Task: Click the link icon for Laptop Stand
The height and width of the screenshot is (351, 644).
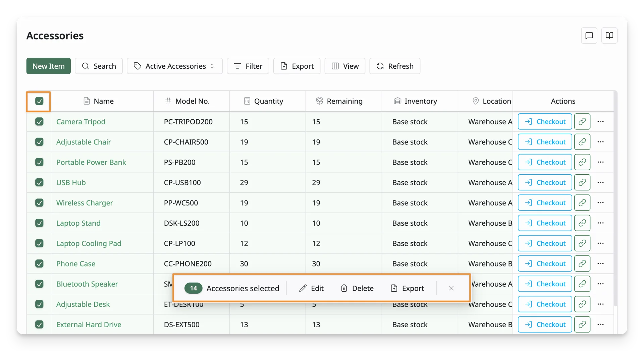Action: (582, 223)
